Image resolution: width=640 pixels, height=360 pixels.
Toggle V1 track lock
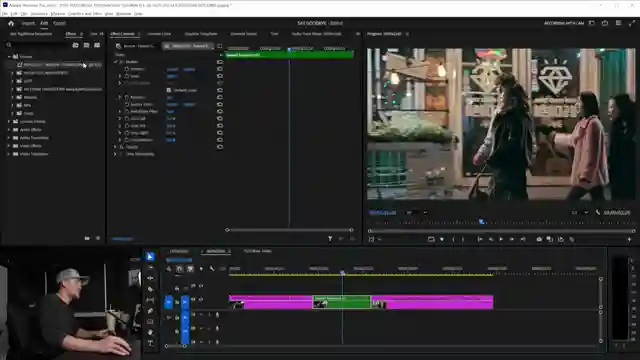[177, 302]
